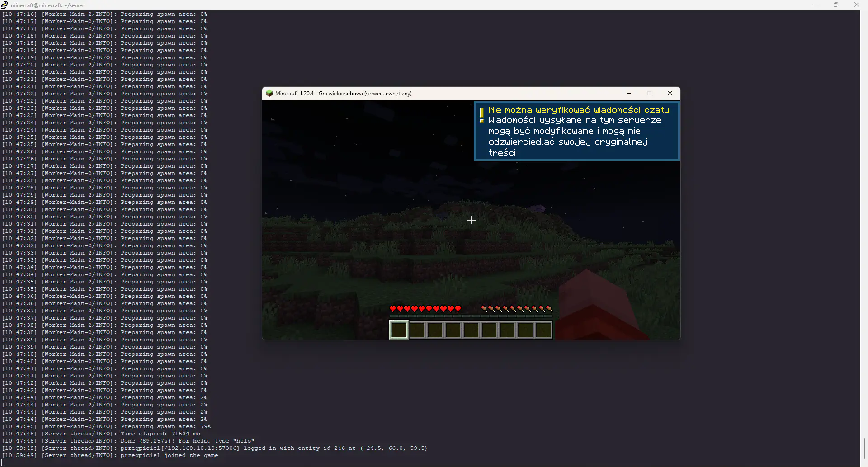Image resolution: width=868 pixels, height=467 pixels.
Task: Restore down the terminal server window
Action: point(836,5)
